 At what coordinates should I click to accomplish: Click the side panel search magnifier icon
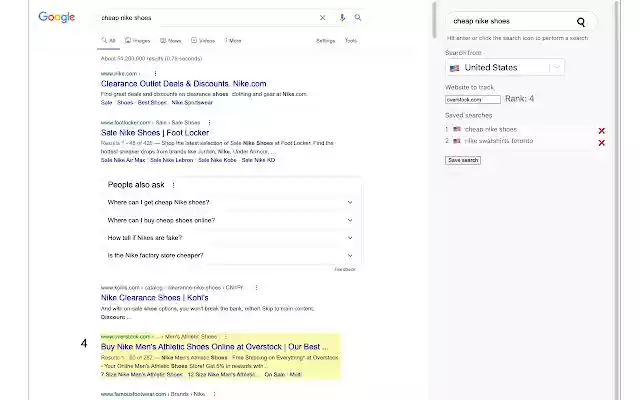[x=581, y=22]
